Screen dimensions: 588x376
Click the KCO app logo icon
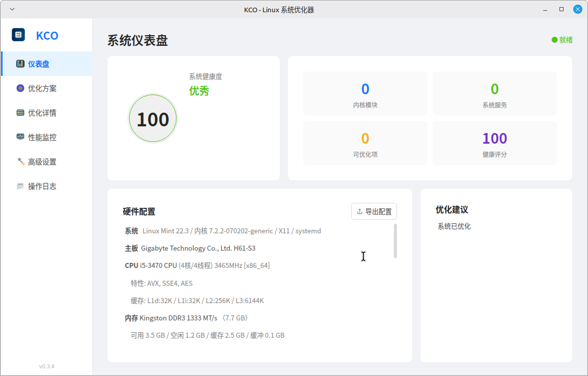click(x=18, y=35)
